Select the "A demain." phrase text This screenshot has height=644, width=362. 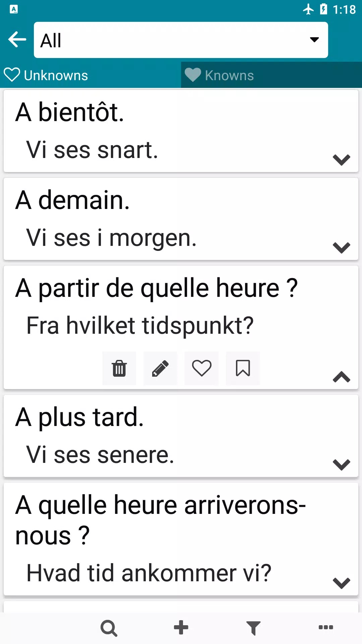click(72, 200)
